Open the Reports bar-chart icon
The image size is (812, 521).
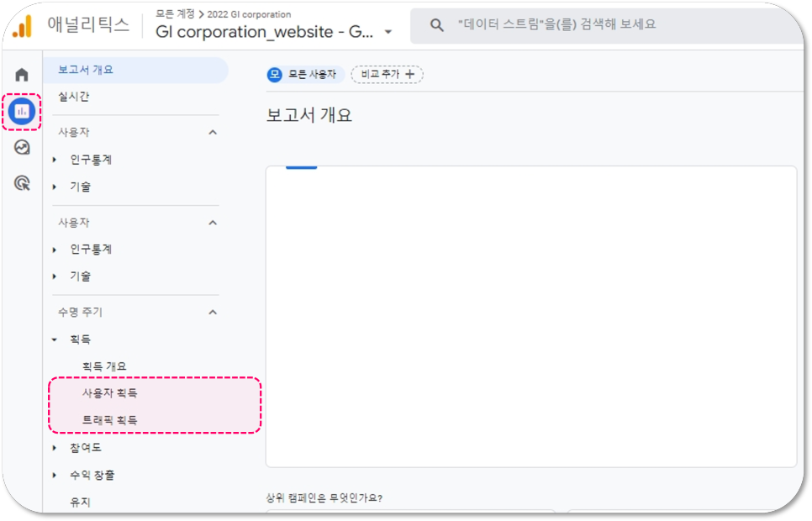pyautogui.click(x=22, y=112)
